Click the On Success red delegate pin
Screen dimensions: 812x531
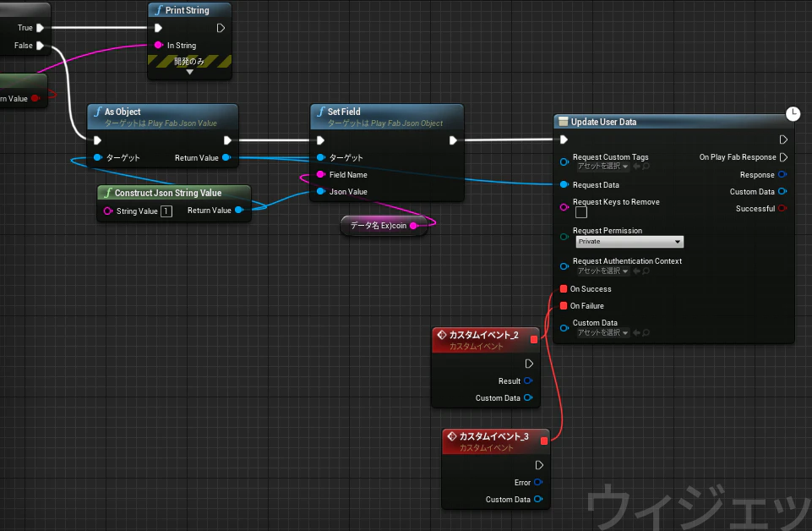[x=564, y=289]
